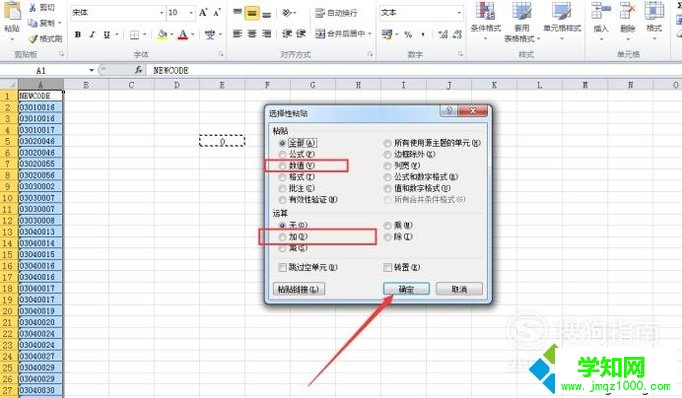Click the text orientation icon
The width and height of the screenshot is (682, 398).
[x=287, y=13]
